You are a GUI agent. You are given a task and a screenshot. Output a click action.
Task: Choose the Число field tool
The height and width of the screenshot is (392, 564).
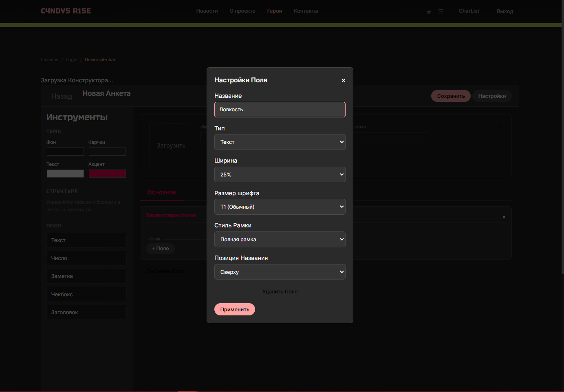(86, 258)
